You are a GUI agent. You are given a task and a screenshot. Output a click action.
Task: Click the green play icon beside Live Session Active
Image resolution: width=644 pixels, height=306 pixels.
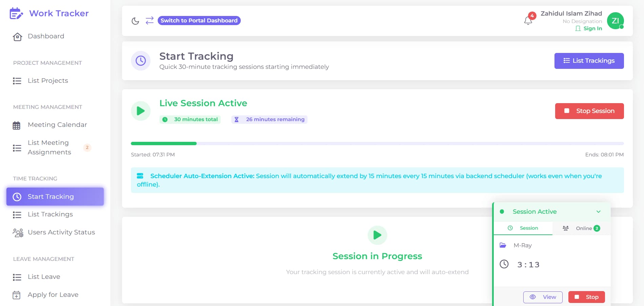click(x=141, y=111)
